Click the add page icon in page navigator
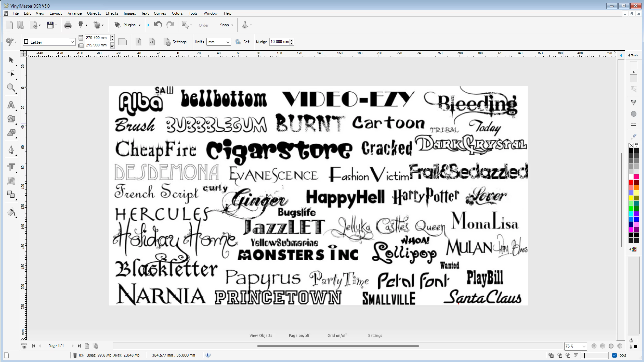The image size is (644, 362). tap(87, 346)
